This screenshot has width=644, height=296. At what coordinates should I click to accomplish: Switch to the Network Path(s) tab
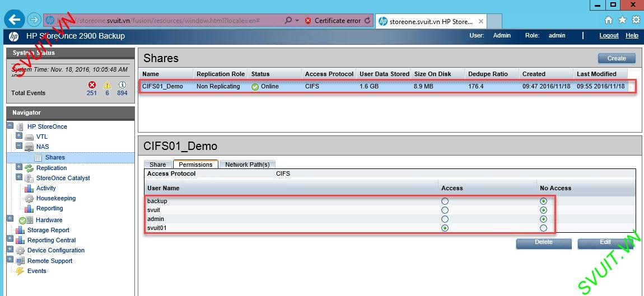(248, 164)
